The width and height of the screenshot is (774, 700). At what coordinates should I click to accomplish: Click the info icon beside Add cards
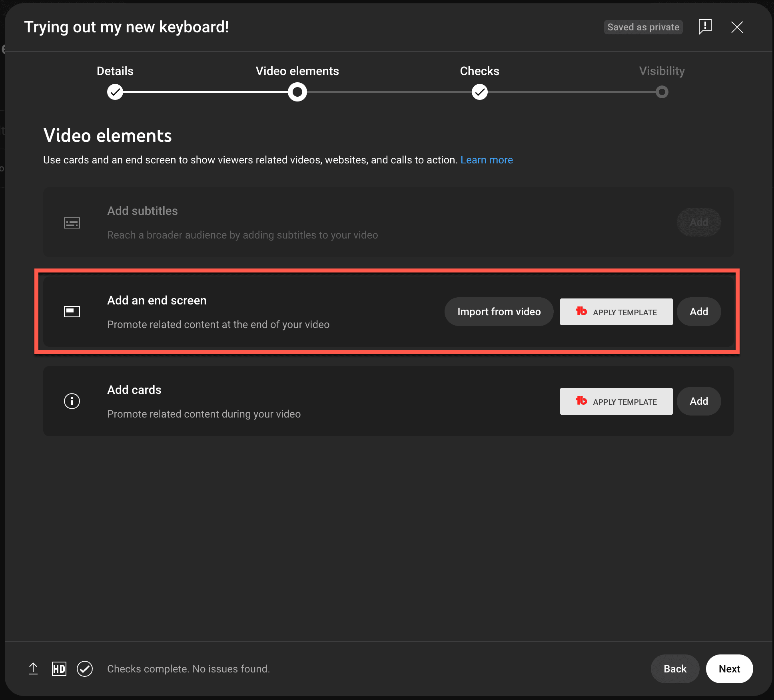[72, 401]
